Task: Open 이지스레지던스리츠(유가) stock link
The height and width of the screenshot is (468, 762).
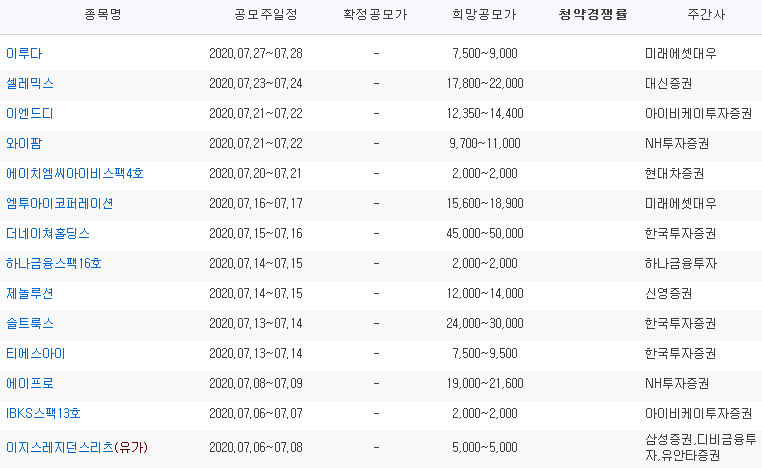Action: [77, 447]
